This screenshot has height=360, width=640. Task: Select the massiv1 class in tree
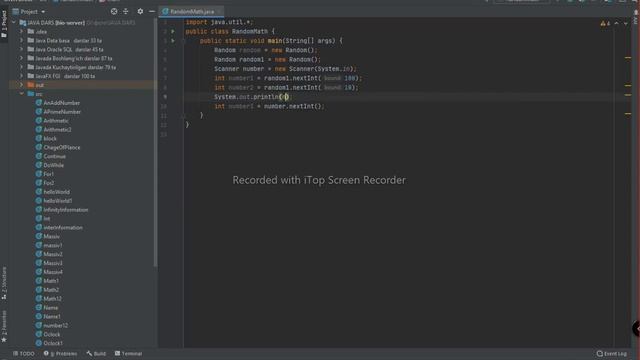click(53, 245)
